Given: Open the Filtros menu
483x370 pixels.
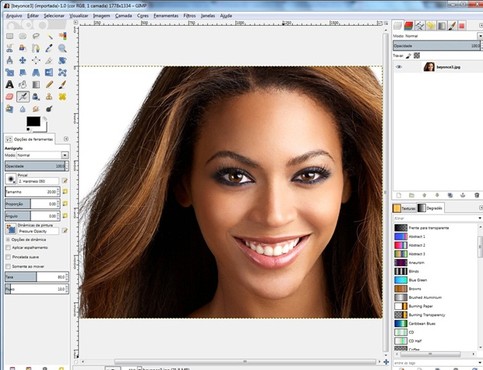Looking at the screenshot, I should tap(189, 16).
